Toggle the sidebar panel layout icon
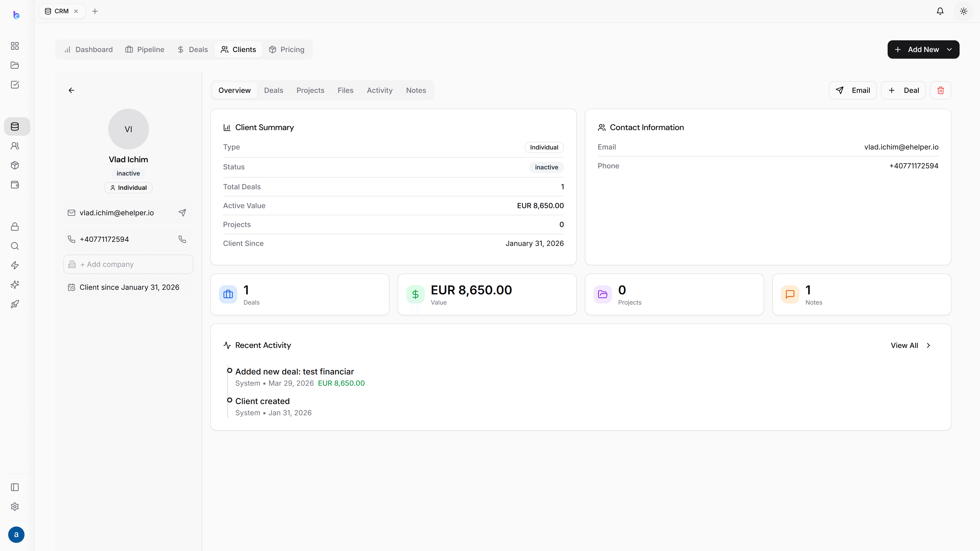This screenshot has height=551, width=980. click(15, 487)
